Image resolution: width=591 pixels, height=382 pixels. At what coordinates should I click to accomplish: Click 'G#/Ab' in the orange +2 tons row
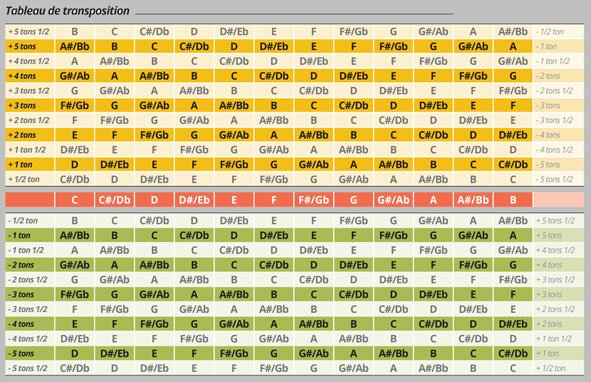pos(234,135)
